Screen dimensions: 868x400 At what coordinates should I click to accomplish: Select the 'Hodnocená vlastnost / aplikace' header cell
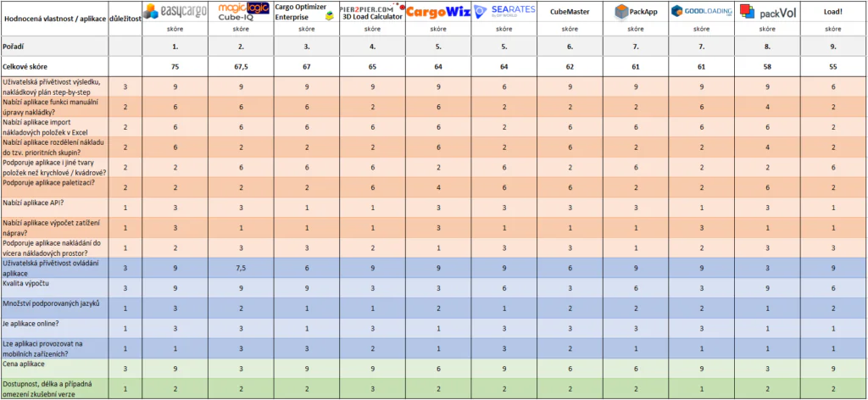(54, 19)
